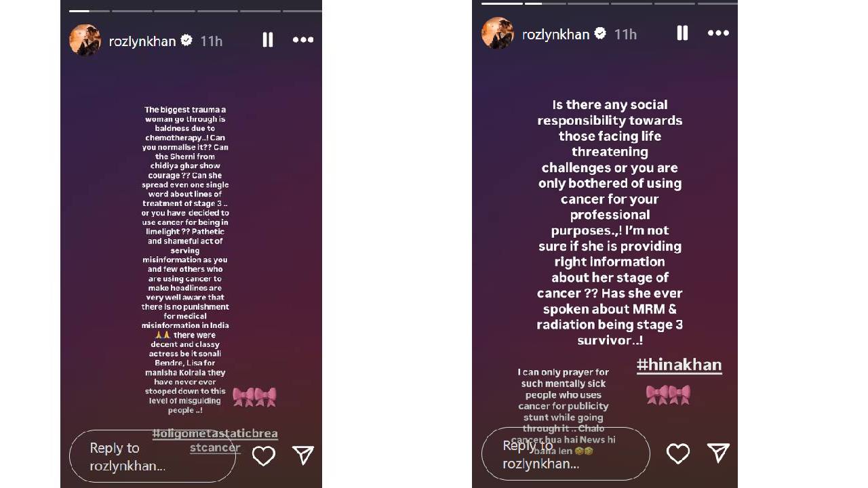This screenshot has width=868, height=488.
Task: Open rozlynkhan profile picture on left story
Action: coord(85,41)
